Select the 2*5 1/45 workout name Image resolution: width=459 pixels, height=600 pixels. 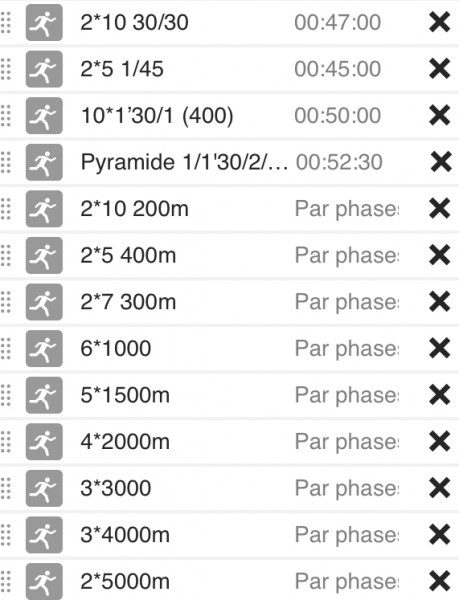[122, 69]
